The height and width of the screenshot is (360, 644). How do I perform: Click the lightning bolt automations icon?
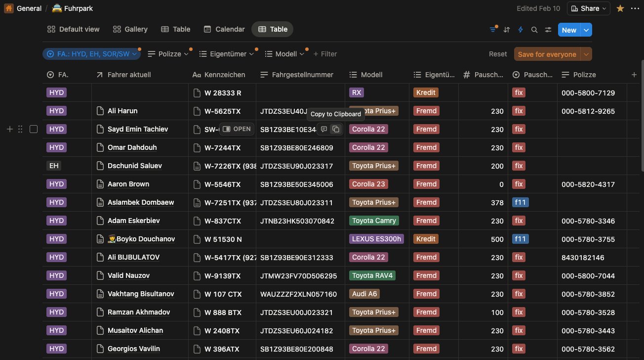pyautogui.click(x=520, y=30)
